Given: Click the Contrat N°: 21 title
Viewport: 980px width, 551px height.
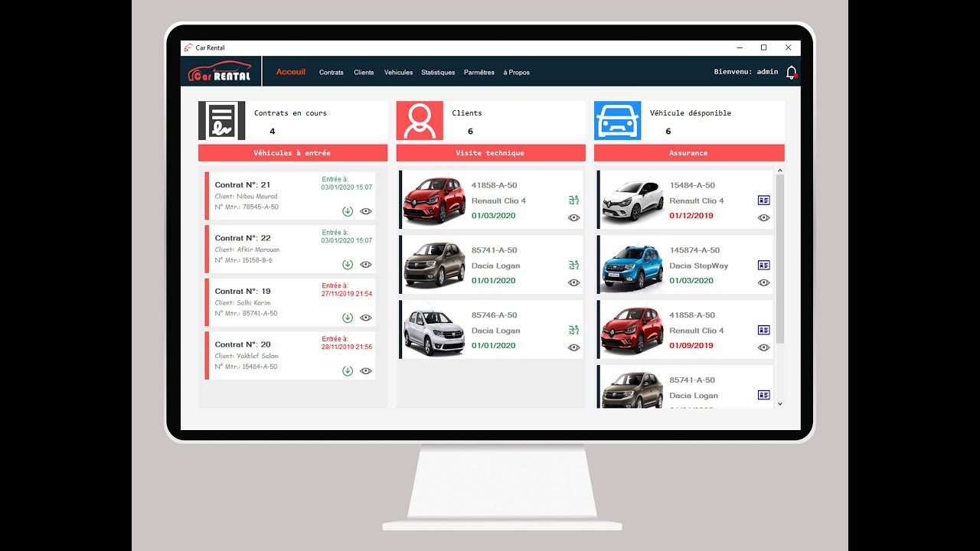Looking at the screenshot, I should (x=243, y=184).
